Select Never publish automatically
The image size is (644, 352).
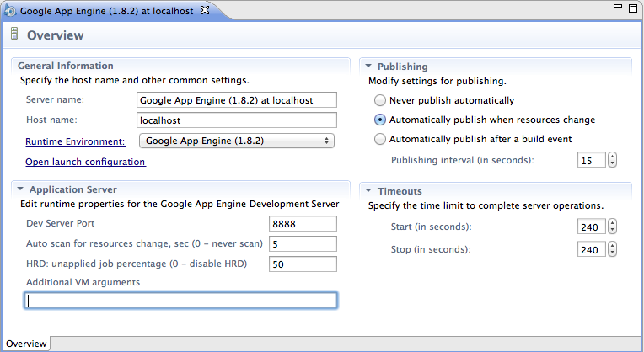click(379, 100)
